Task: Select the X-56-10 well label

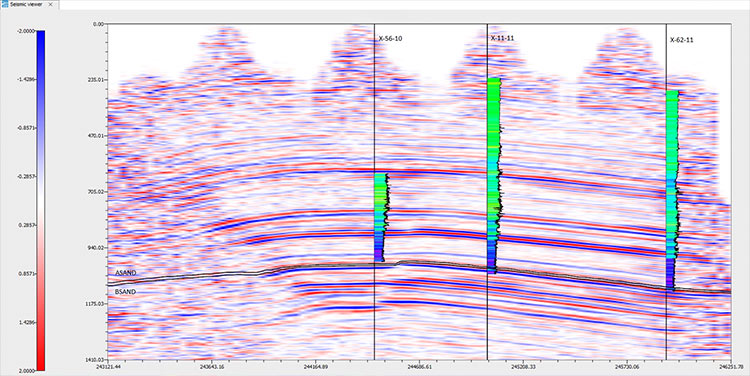Action: [x=390, y=38]
